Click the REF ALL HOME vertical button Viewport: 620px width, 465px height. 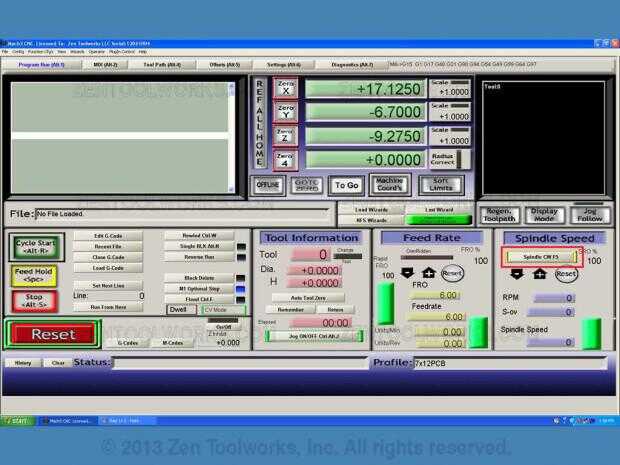(260, 123)
